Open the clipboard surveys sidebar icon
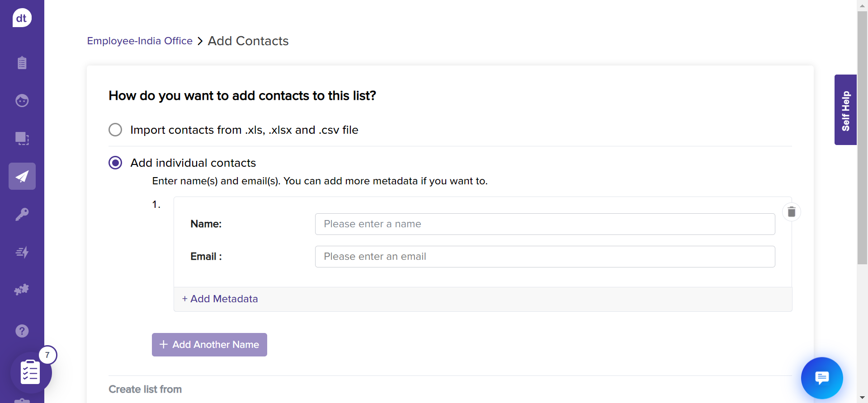This screenshot has height=403, width=868. tap(22, 62)
